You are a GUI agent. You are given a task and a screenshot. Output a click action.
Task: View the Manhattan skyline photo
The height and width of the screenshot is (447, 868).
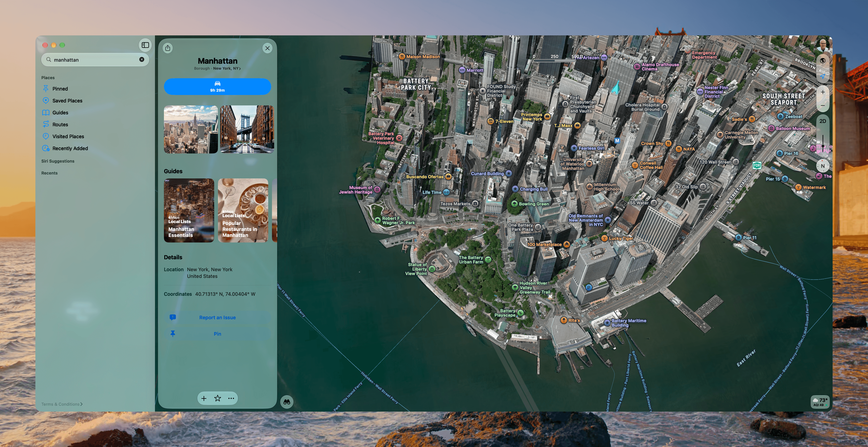191,129
